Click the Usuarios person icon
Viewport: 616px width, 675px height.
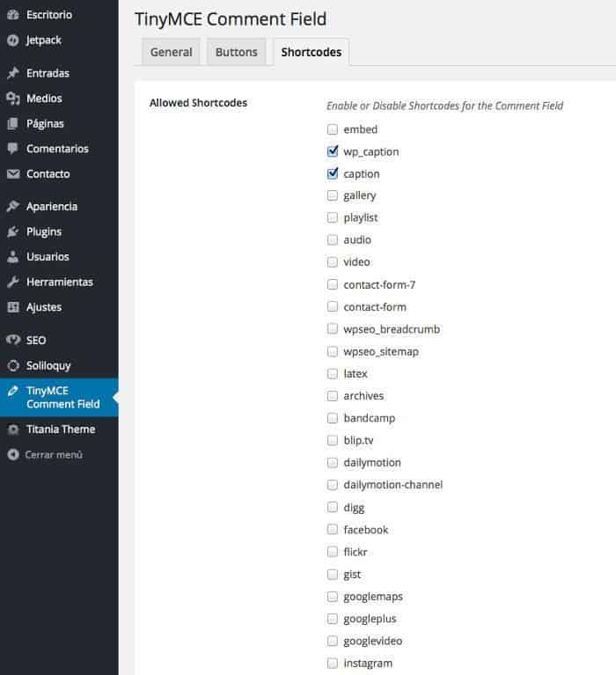(13, 257)
